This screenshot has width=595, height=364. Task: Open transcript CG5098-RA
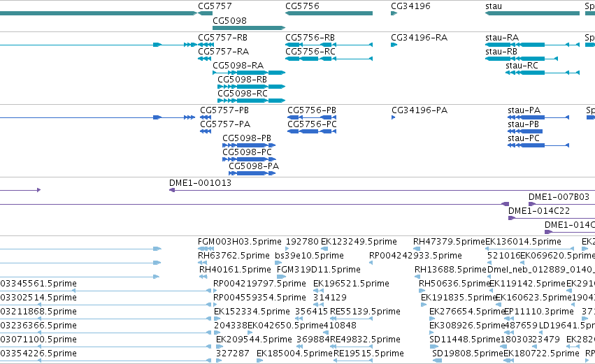pyautogui.click(x=238, y=66)
